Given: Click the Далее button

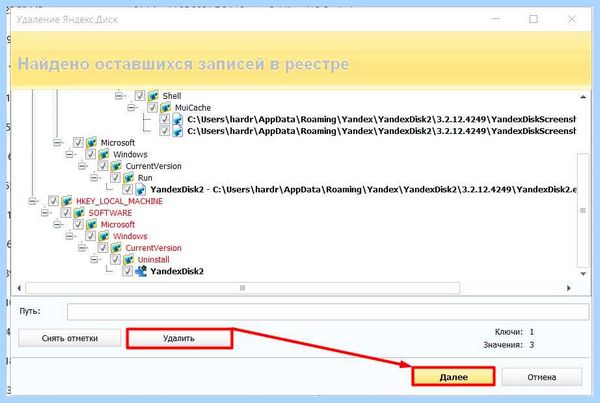Looking at the screenshot, I should tap(453, 377).
